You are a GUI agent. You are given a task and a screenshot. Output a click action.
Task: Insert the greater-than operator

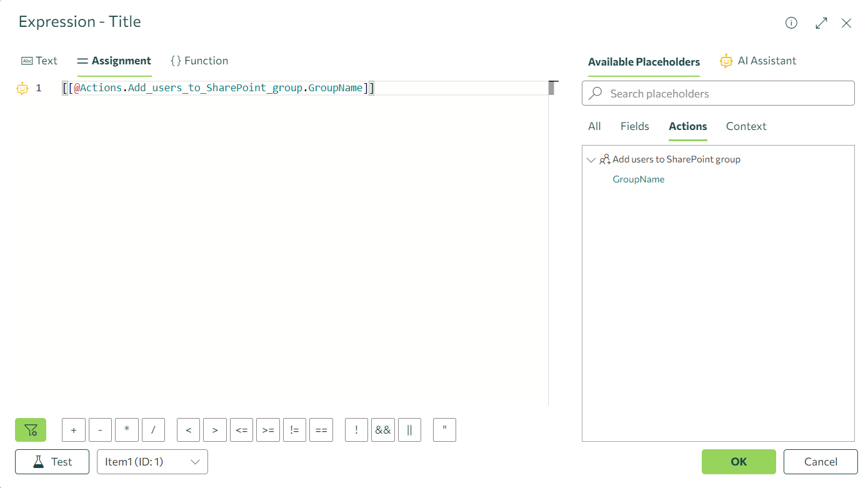click(215, 430)
